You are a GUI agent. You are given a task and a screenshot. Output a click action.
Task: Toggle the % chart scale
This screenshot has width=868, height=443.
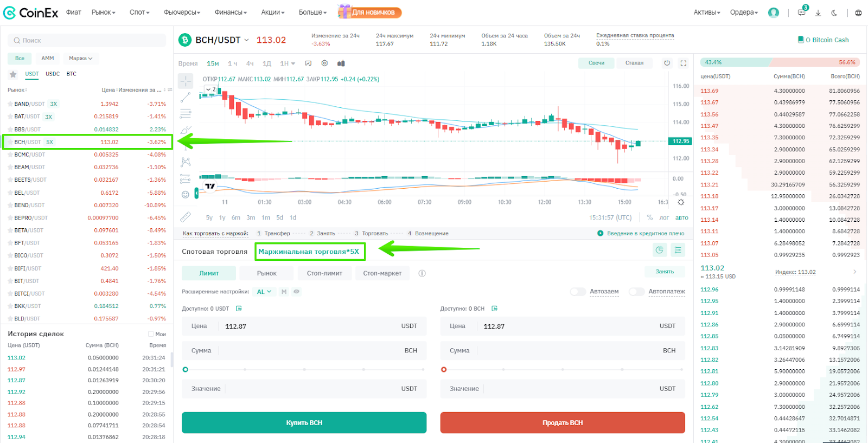[x=650, y=217]
